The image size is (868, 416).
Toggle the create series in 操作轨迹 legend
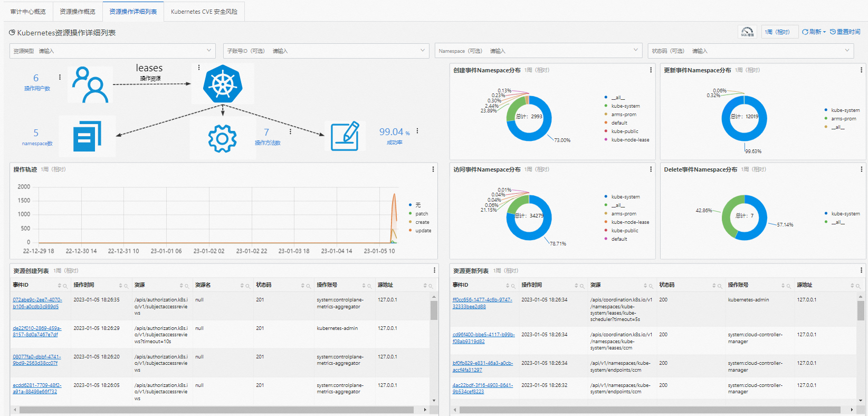coord(419,222)
